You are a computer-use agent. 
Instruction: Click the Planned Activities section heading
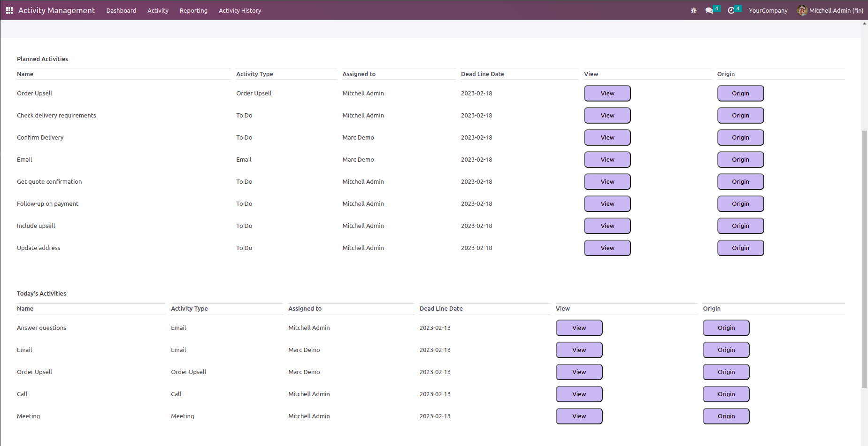tap(42, 59)
